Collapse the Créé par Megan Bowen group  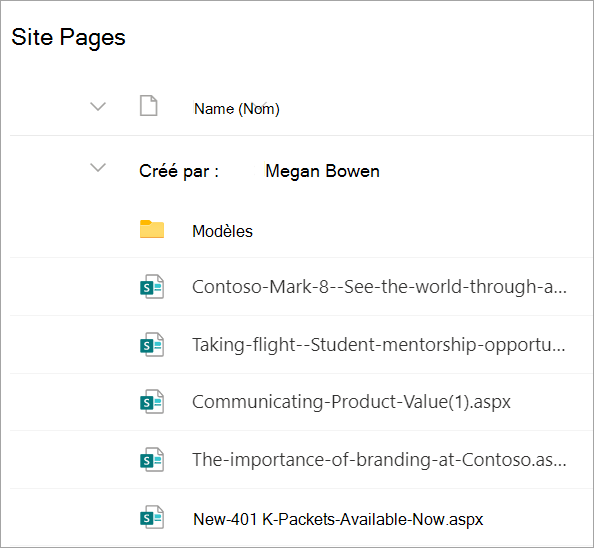(x=98, y=167)
